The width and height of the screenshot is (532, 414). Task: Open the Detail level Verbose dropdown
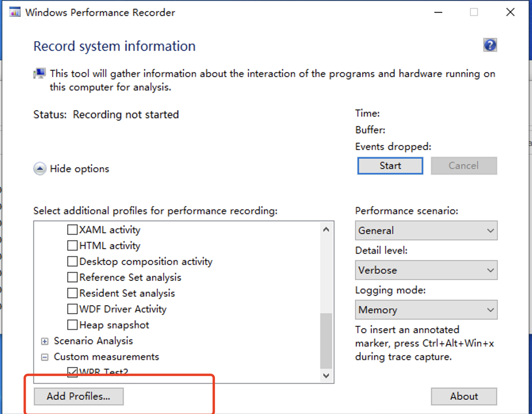coord(426,270)
